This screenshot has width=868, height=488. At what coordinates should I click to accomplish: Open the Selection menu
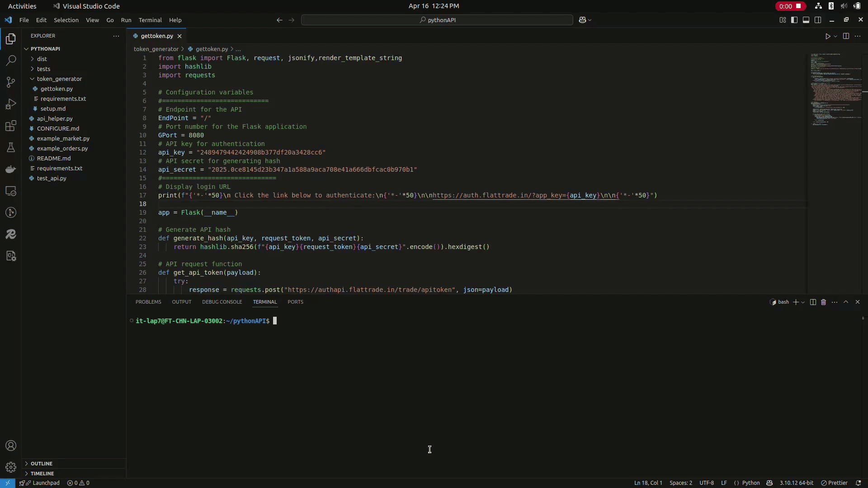[66, 20]
